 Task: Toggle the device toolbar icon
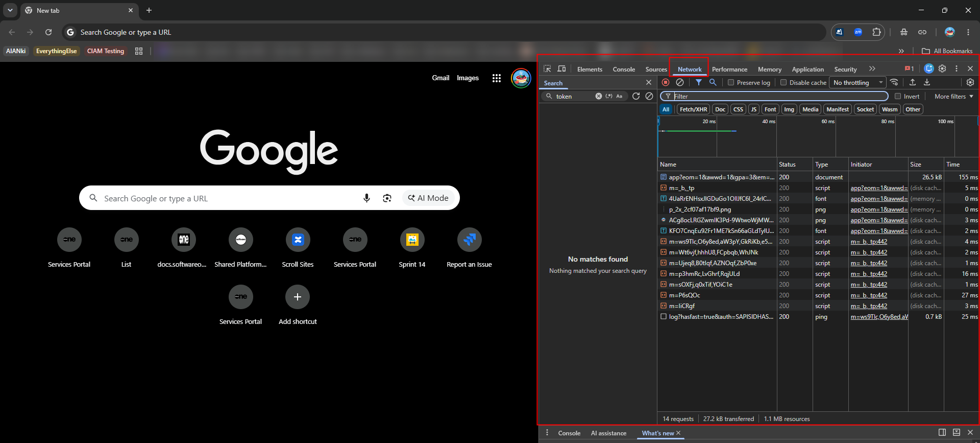coord(561,69)
